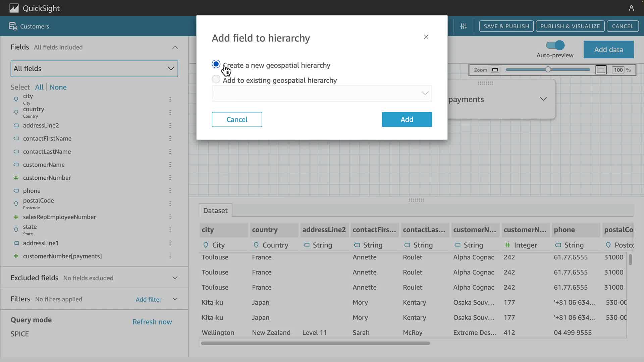
Task: Expand the Excluded fields section
Action: (x=175, y=278)
